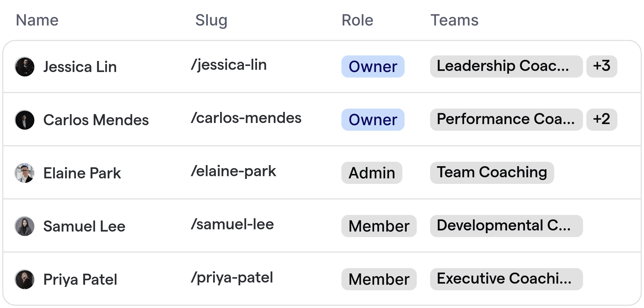This screenshot has width=644, height=308.
Task: Sort the table by the Role column
Action: tap(357, 20)
